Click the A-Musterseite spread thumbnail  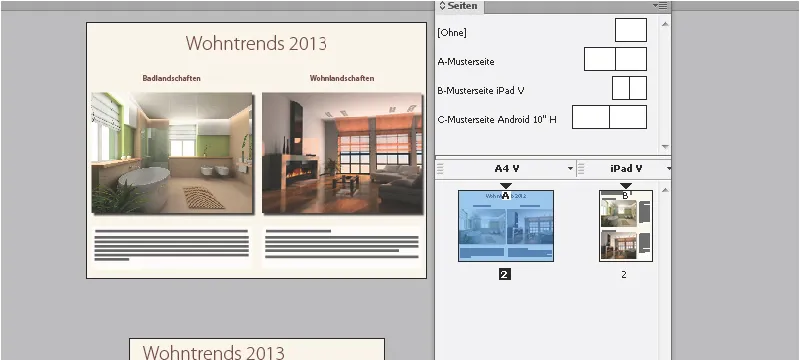pyautogui.click(x=615, y=59)
